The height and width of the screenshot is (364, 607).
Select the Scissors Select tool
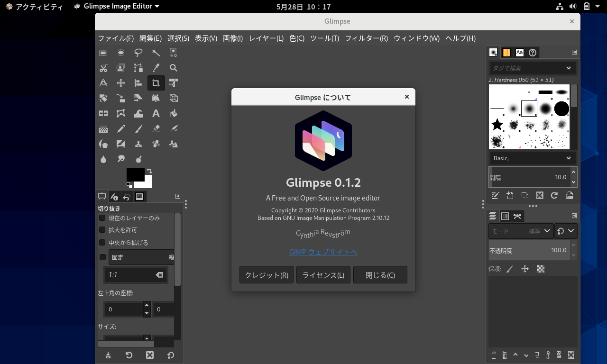pyautogui.click(x=103, y=68)
